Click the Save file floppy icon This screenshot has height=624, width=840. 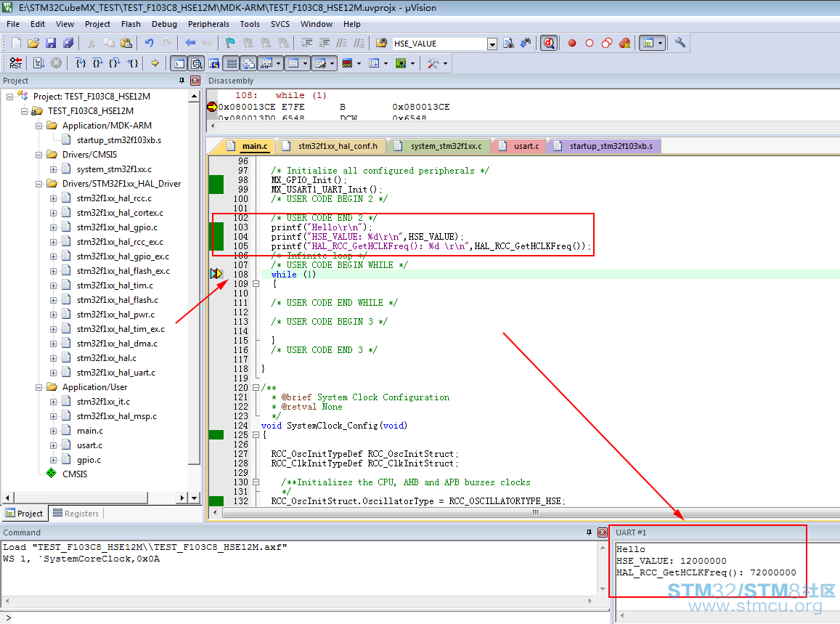[51, 43]
